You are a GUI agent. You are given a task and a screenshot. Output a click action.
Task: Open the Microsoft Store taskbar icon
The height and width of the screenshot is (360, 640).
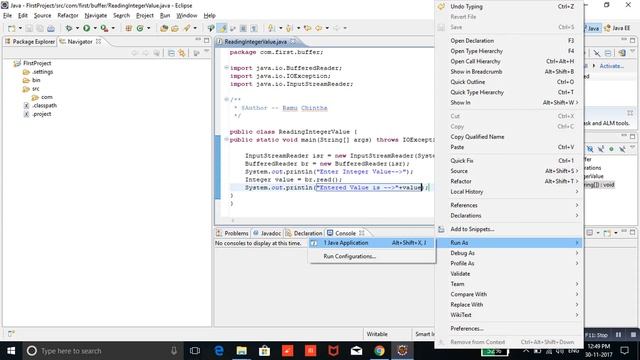click(x=264, y=351)
